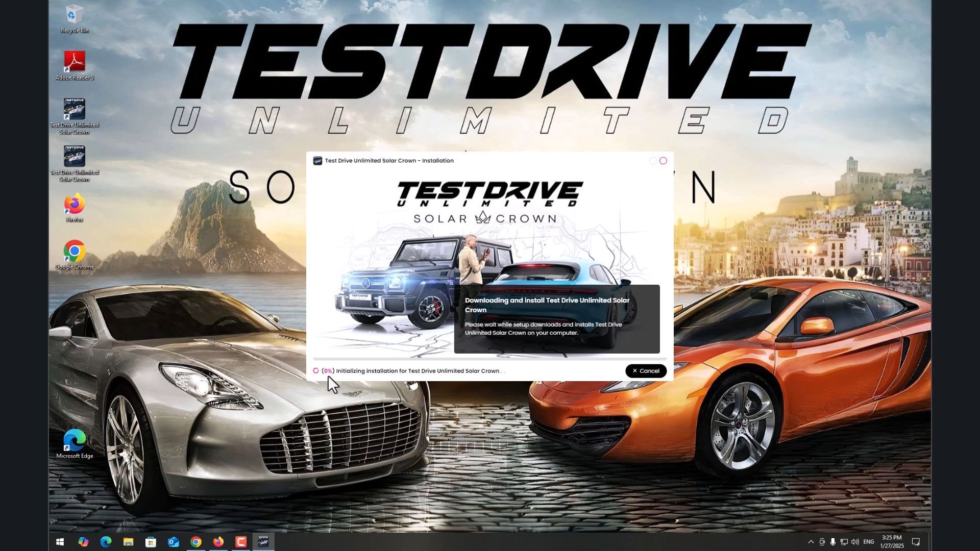Click the installation progress bar
The width and height of the screenshot is (980, 551).
(490, 359)
